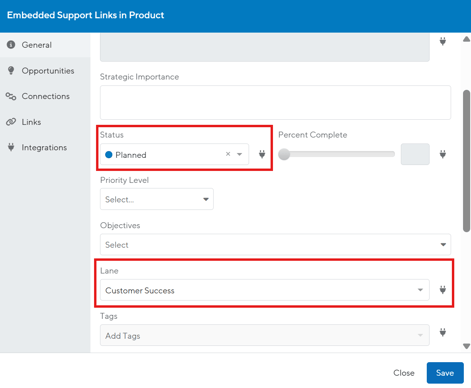471x388 pixels.
Task: Click the Close button
Action: tap(404, 373)
